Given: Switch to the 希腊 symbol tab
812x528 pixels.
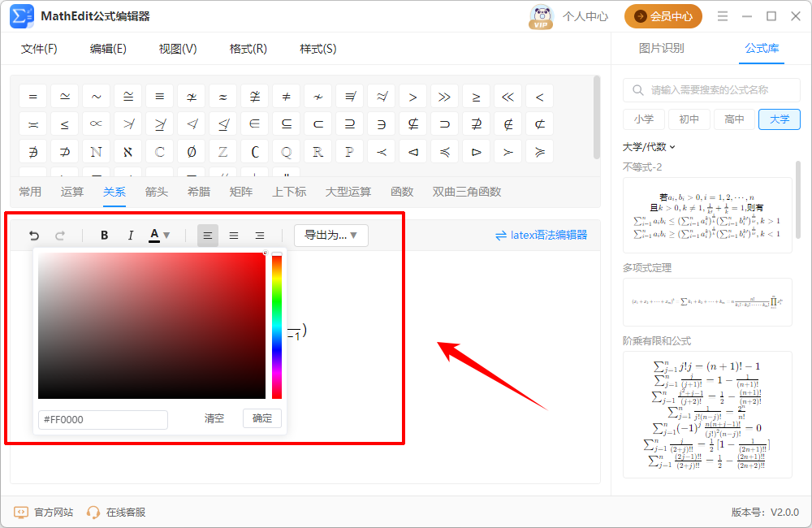Looking at the screenshot, I should tap(199, 192).
